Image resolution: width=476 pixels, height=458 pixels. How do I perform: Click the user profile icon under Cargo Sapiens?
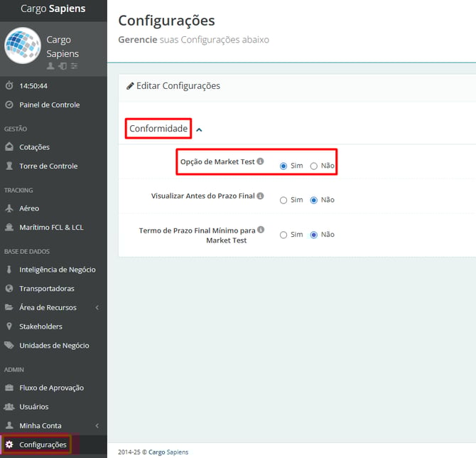click(x=50, y=66)
